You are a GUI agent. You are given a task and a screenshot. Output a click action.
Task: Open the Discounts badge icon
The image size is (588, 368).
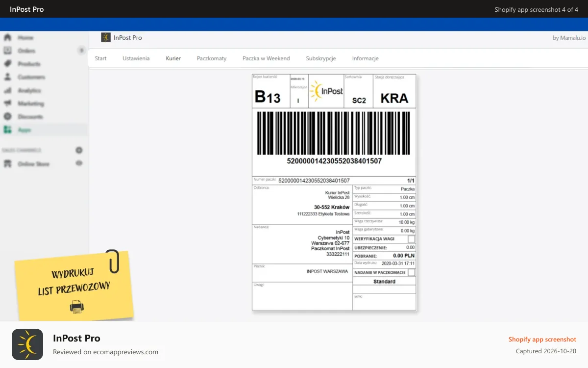coord(7,117)
